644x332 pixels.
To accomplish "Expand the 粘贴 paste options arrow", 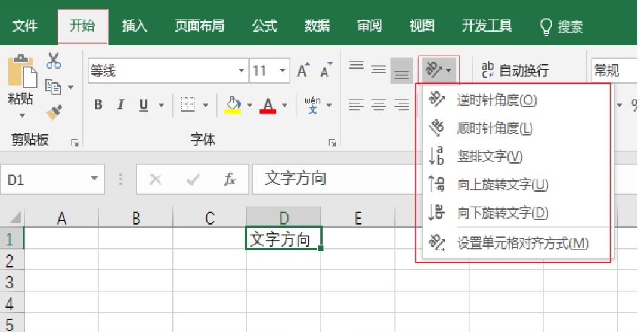I will tap(22, 116).
